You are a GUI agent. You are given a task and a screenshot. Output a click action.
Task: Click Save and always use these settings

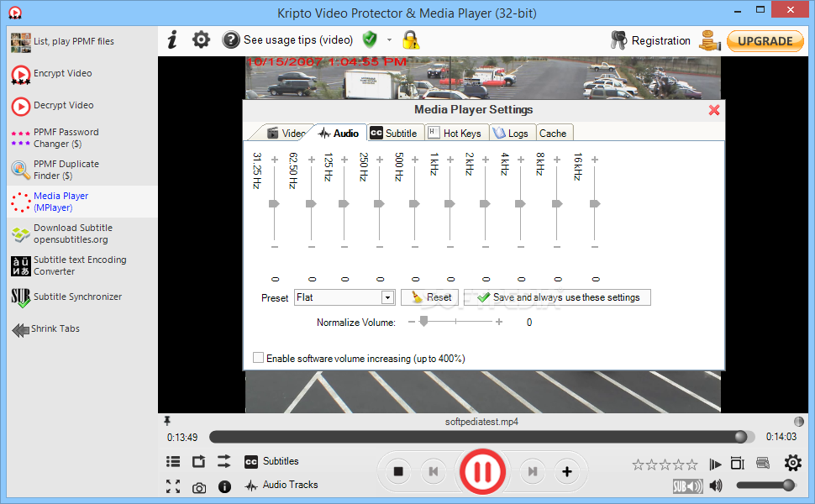point(557,297)
